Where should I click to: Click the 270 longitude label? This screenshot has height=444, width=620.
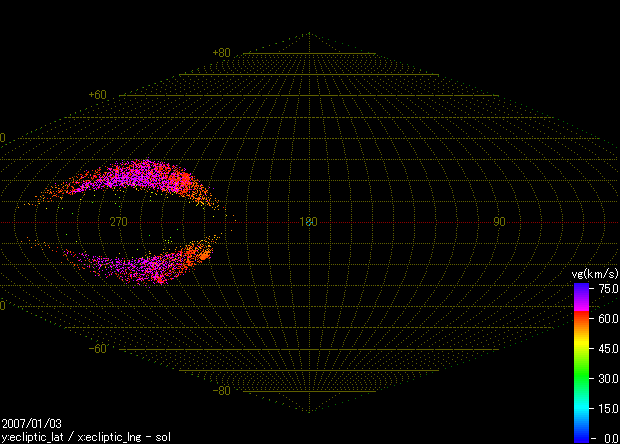pos(118,222)
